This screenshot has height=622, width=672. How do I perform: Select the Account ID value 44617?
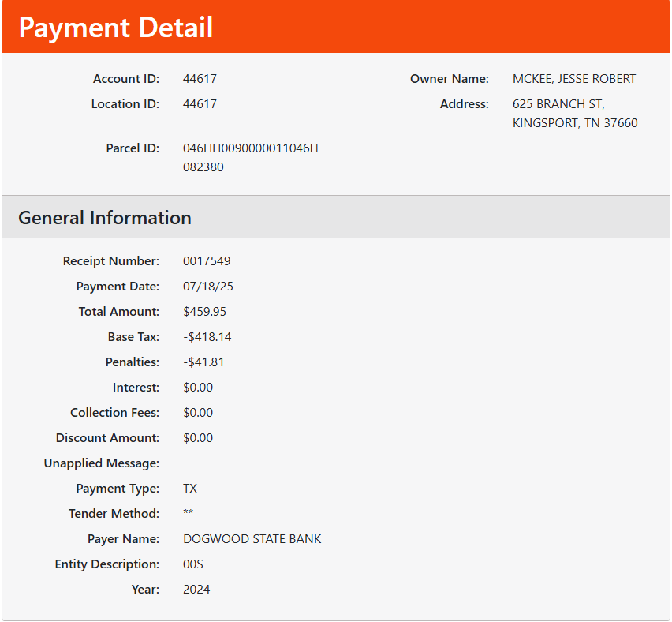point(200,79)
